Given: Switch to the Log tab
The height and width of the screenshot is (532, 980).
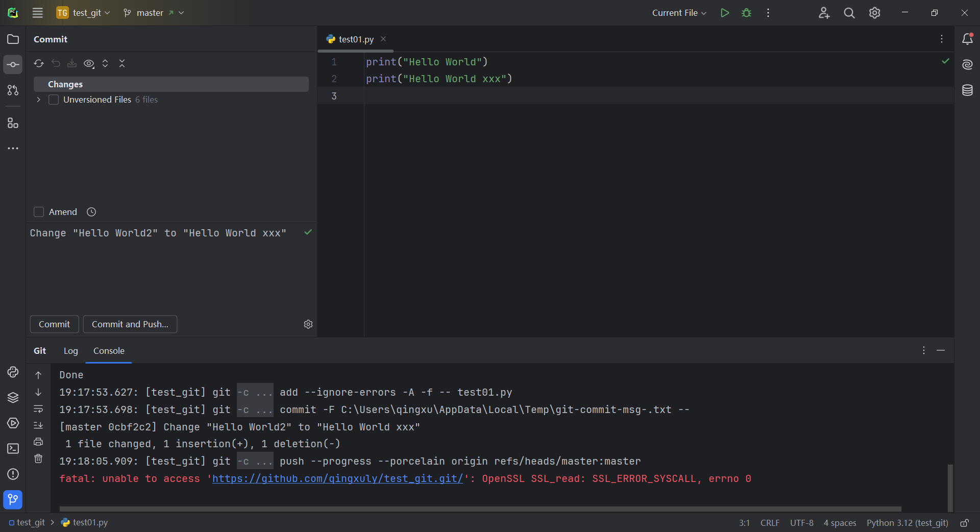Looking at the screenshot, I should point(70,351).
